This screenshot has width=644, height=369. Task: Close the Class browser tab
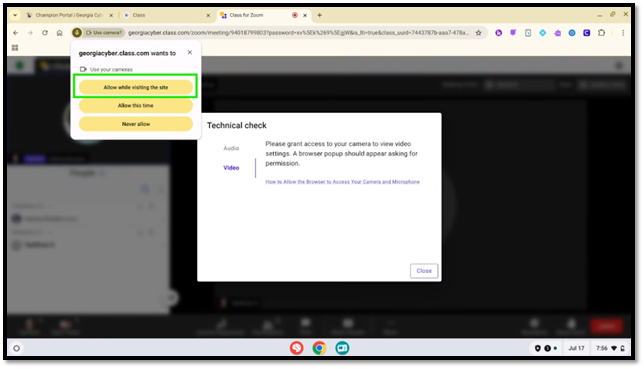click(208, 15)
